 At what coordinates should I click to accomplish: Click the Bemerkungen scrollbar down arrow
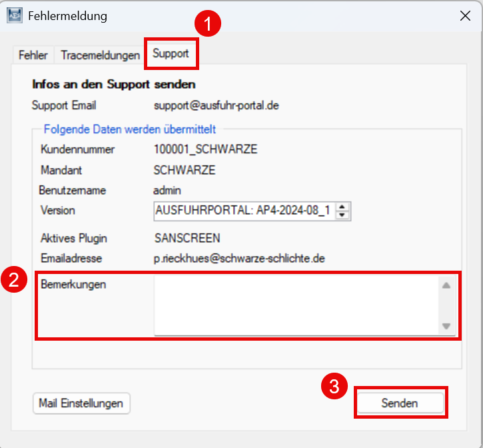coord(446,326)
